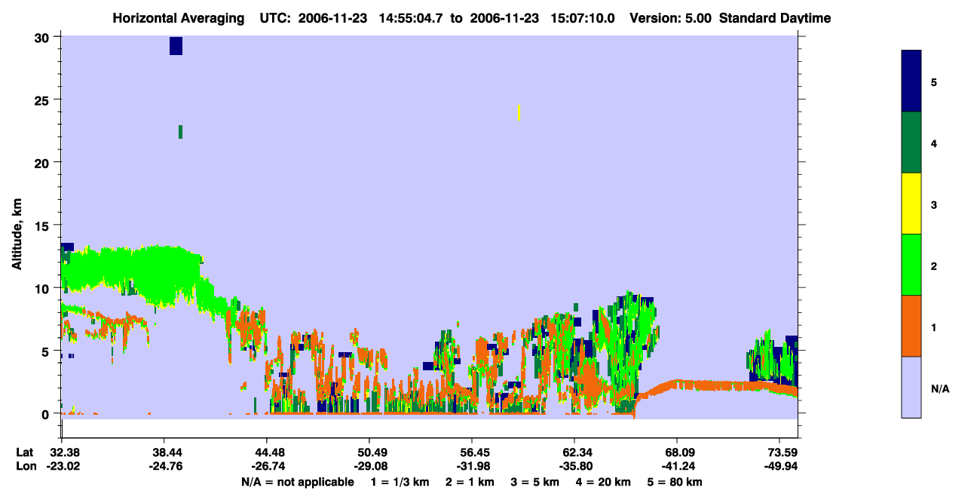Click the latitude value 32.38

pyautogui.click(x=62, y=452)
